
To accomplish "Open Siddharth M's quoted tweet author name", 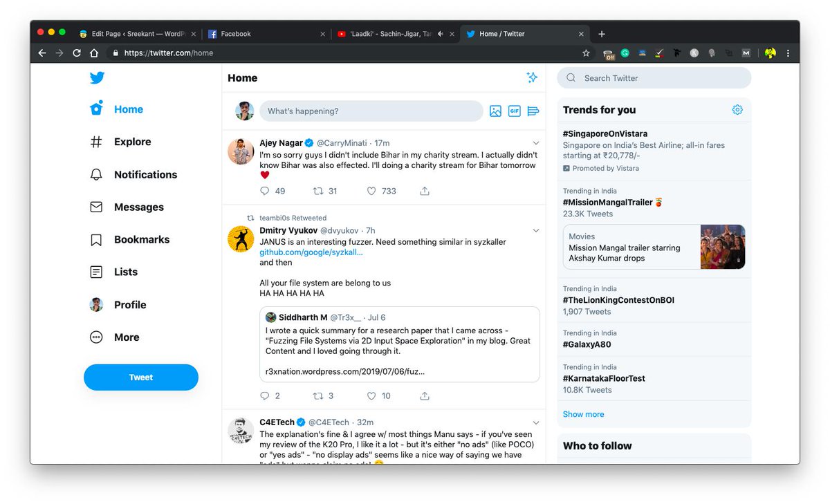I will coord(303,317).
